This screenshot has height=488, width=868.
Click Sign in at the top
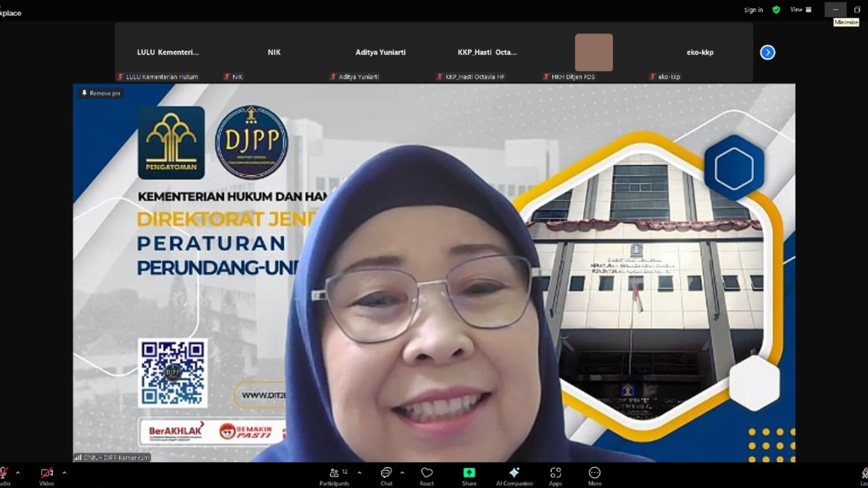point(753,10)
